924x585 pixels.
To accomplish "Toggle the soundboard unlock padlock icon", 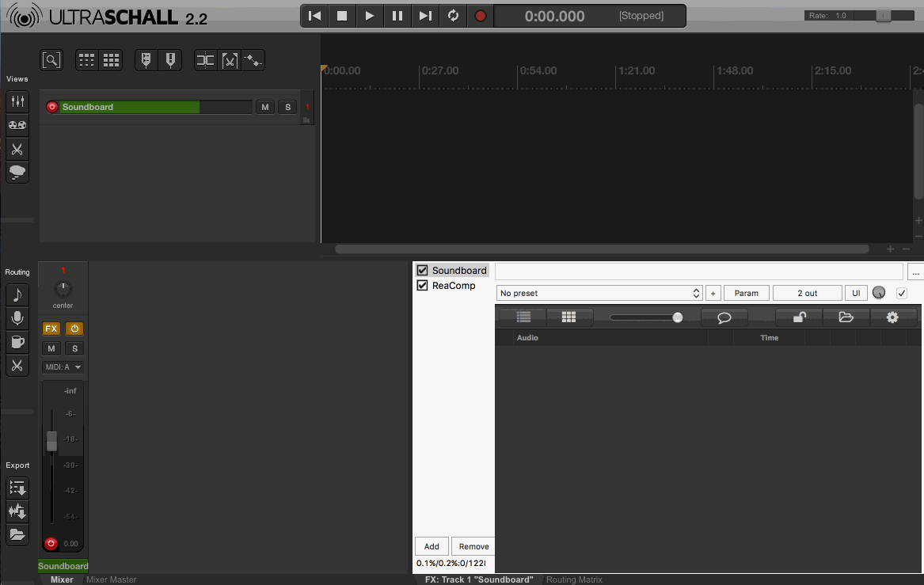I will point(799,317).
